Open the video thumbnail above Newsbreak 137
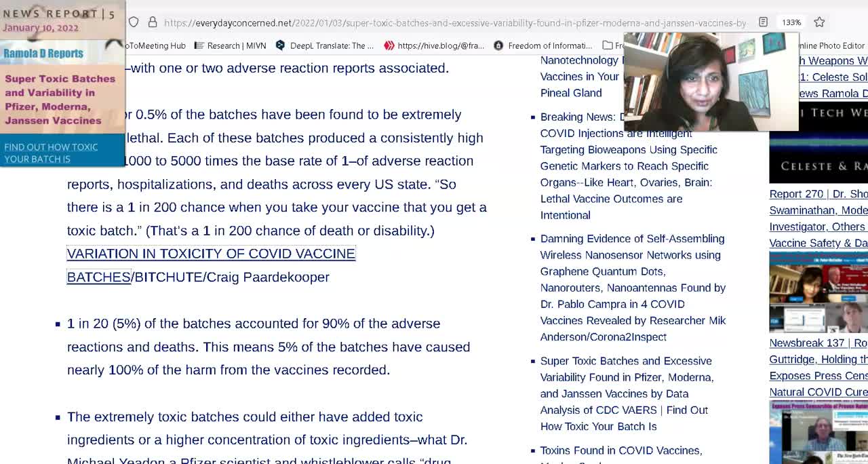 [x=818, y=292]
